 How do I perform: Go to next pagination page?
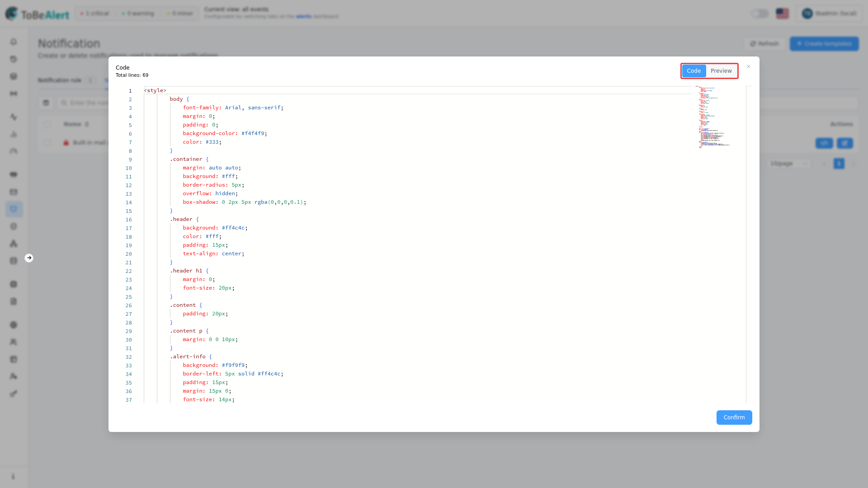(854, 164)
